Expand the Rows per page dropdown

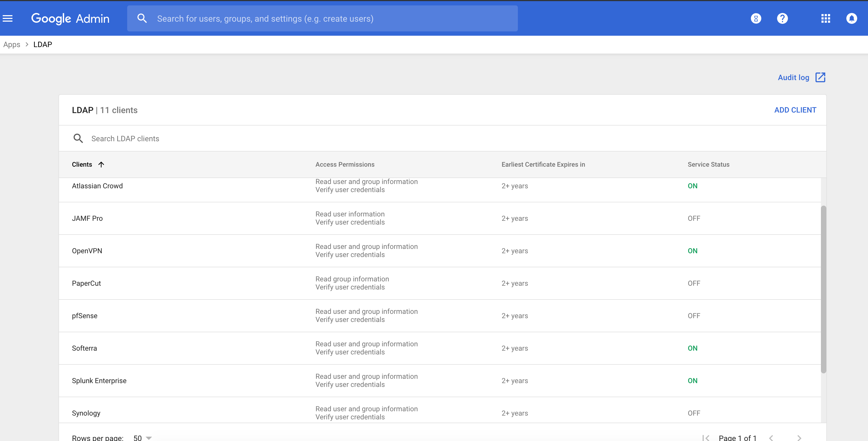143,438
